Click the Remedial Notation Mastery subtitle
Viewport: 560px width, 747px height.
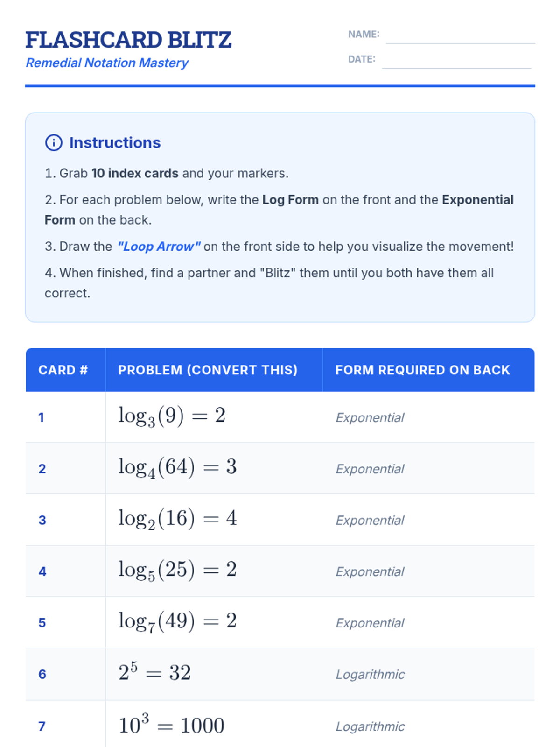point(107,63)
